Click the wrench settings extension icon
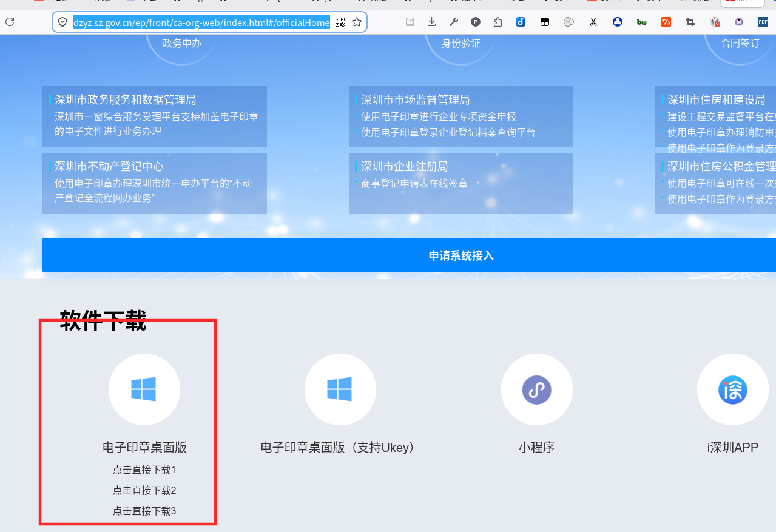 point(454,21)
